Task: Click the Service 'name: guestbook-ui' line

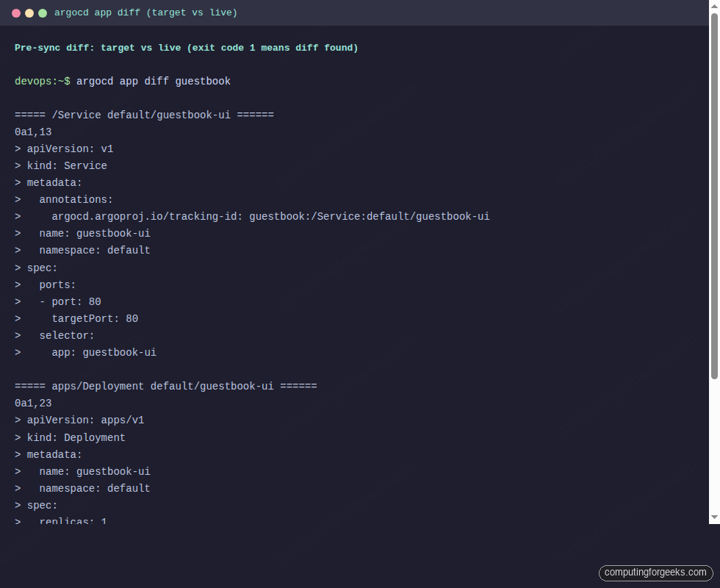Action: (x=82, y=234)
